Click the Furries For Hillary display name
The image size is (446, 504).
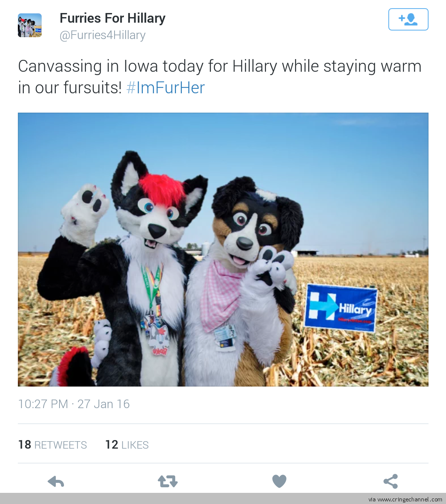[112, 18]
